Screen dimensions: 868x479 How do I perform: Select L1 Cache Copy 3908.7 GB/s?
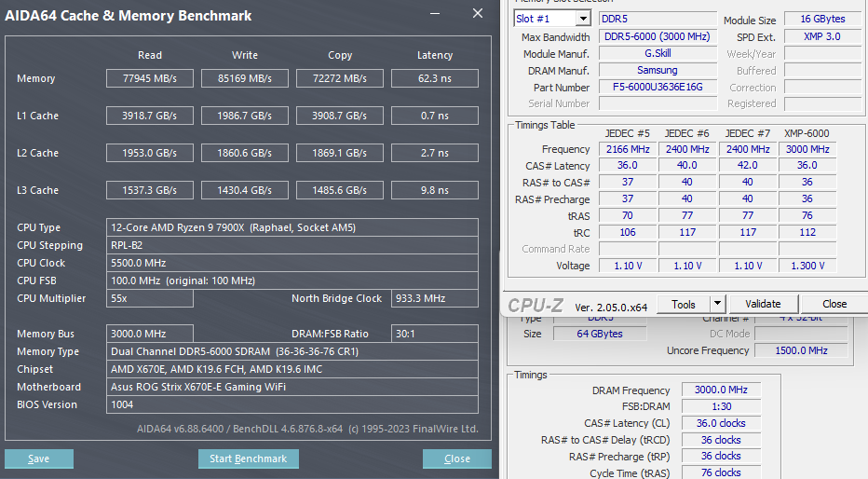[339, 116]
